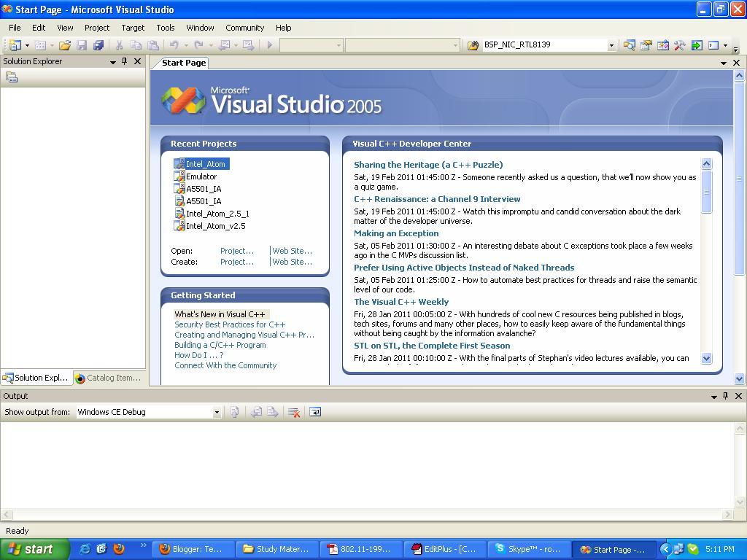
Task: Expand New Project icon dropdown arrow
Action: tap(27, 46)
